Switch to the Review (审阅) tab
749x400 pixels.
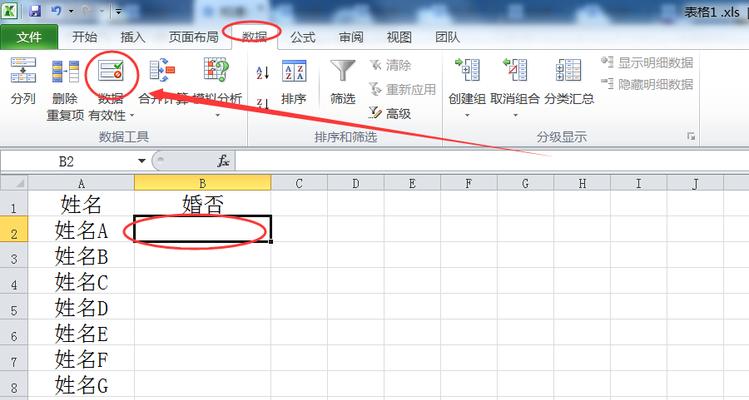[x=351, y=37]
